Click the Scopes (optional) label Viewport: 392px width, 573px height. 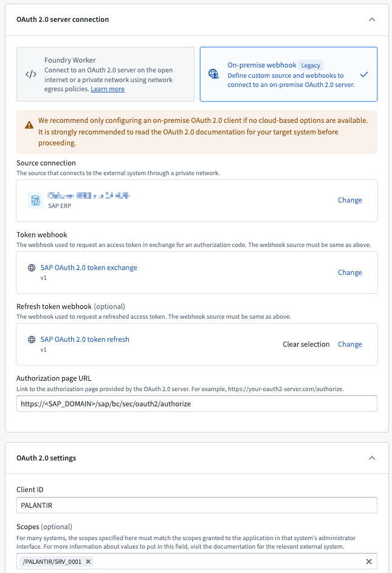point(44,527)
